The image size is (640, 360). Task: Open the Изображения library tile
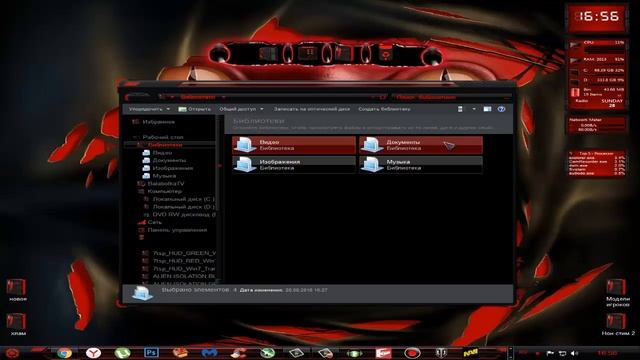point(294,164)
